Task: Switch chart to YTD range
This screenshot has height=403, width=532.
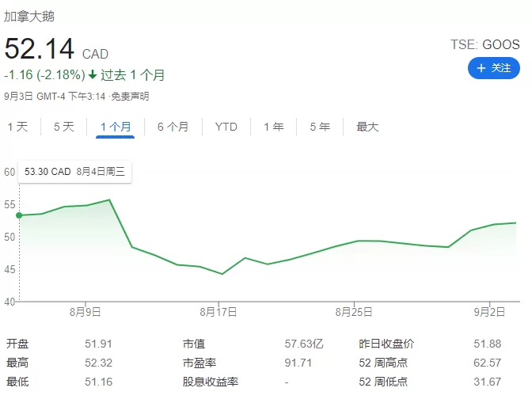Action: [226, 127]
